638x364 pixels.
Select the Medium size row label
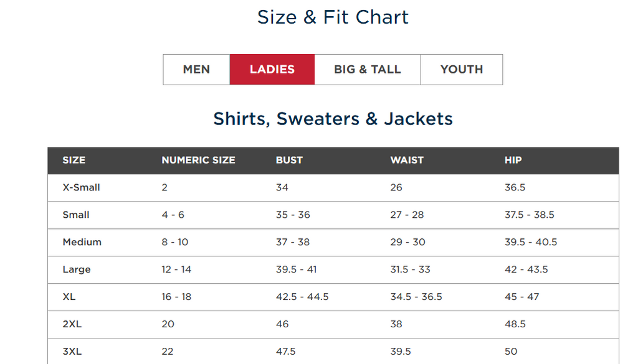coord(82,242)
